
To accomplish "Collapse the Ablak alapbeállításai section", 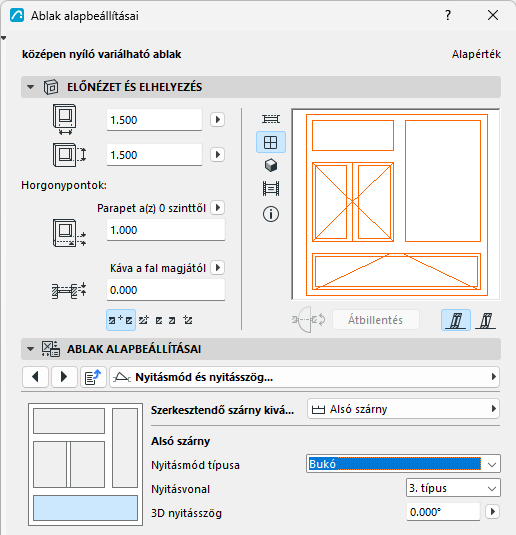I will [x=30, y=349].
